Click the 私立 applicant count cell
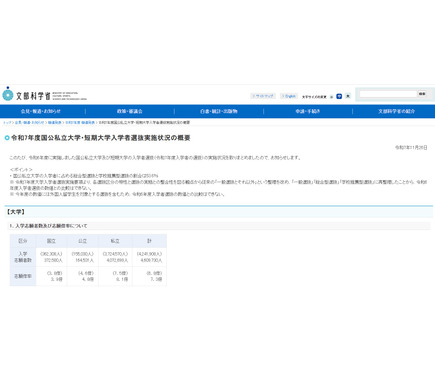Viewport: 435px width, 375px height. [x=115, y=257]
